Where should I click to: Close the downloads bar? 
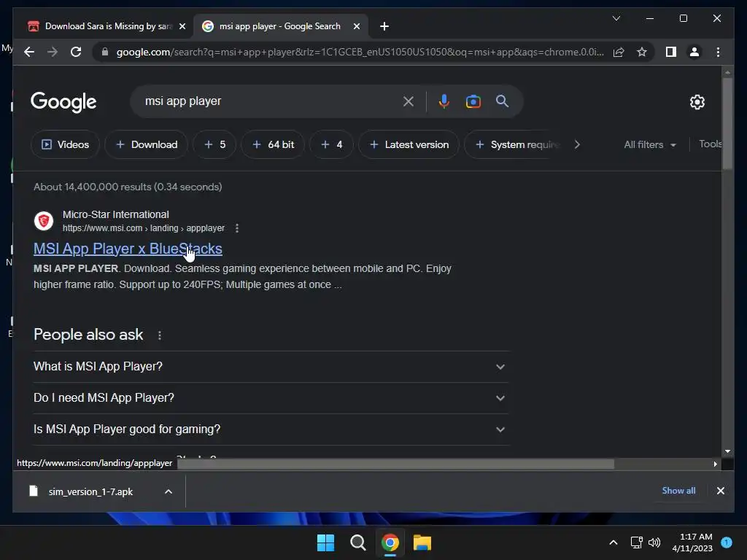click(x=720, y=491)
